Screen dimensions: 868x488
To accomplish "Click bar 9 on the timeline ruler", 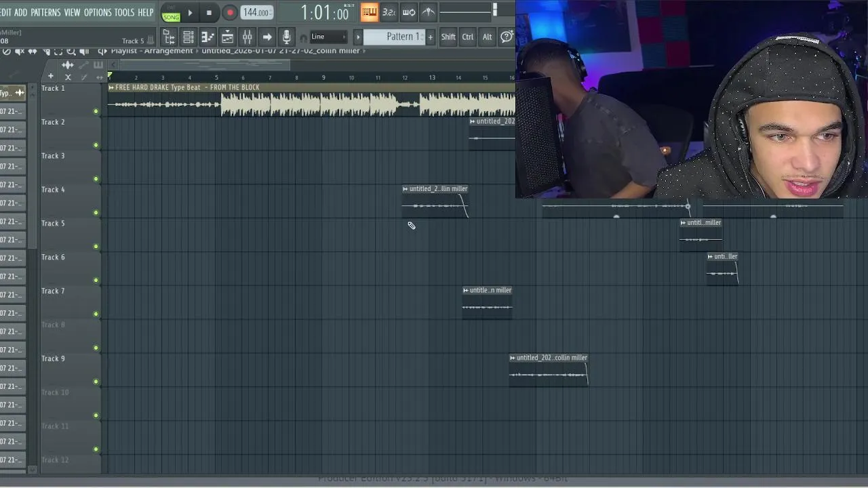I will (323, 77).
